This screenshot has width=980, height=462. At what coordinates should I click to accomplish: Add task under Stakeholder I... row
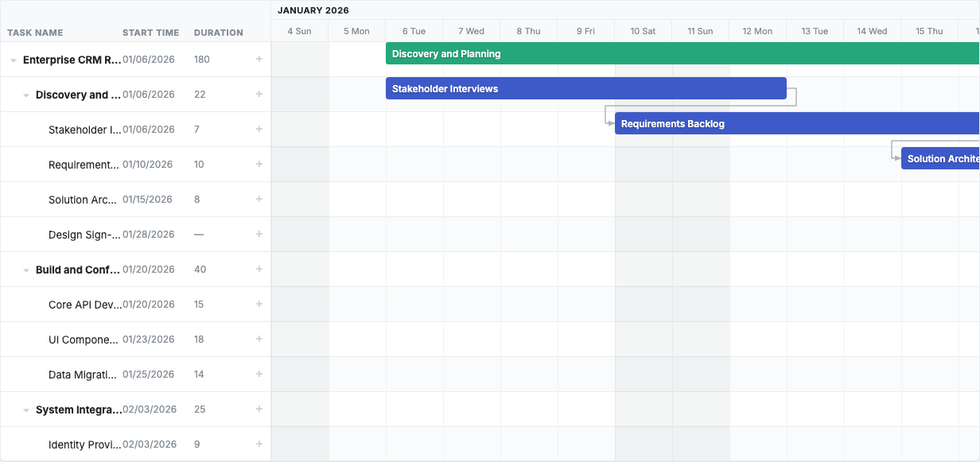tap(259, 130)
